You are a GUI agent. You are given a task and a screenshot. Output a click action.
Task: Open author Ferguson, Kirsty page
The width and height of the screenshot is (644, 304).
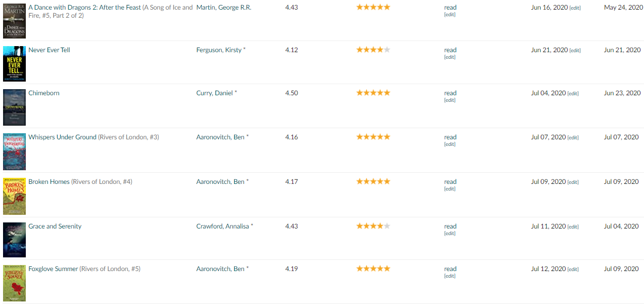pos(219,50)
